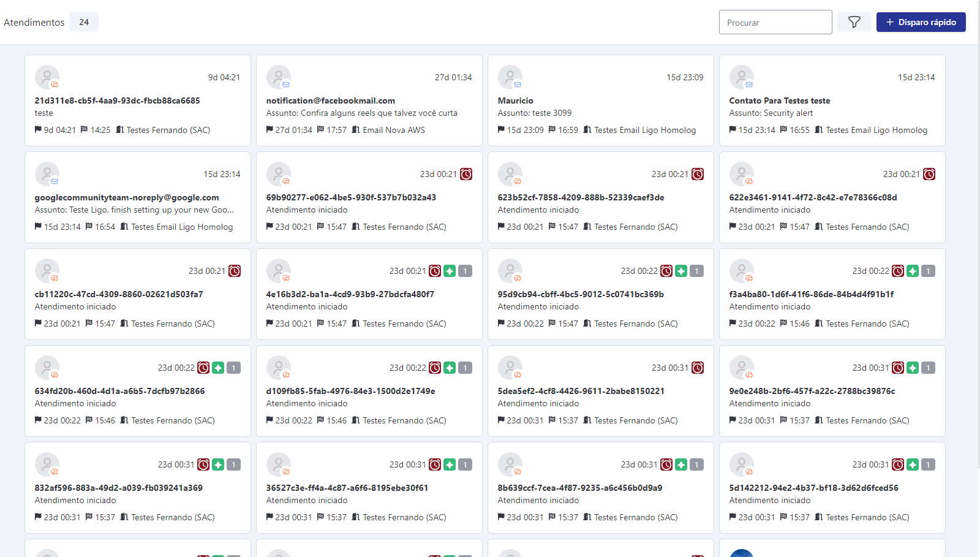Click green star icon on 634fd20b-460d card
The image size is (980, 557).
click(x=218, y=368)
